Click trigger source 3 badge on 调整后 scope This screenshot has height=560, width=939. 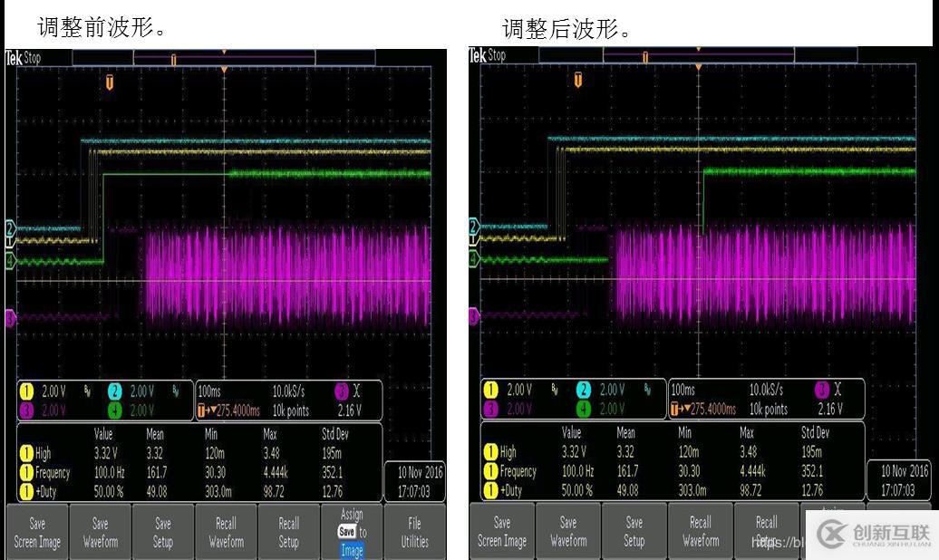point(821,390)
